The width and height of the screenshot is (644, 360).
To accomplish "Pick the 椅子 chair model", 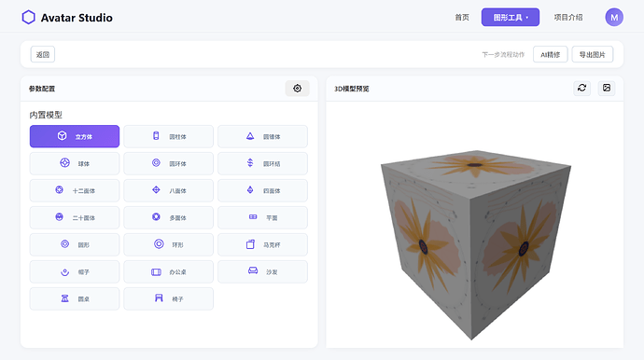I will [x=168, y=298].
